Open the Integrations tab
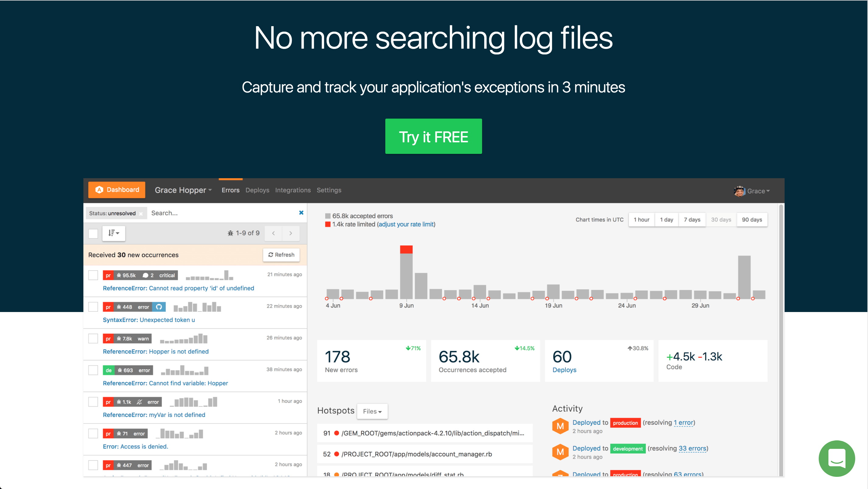868x489 pixels. 292,190
